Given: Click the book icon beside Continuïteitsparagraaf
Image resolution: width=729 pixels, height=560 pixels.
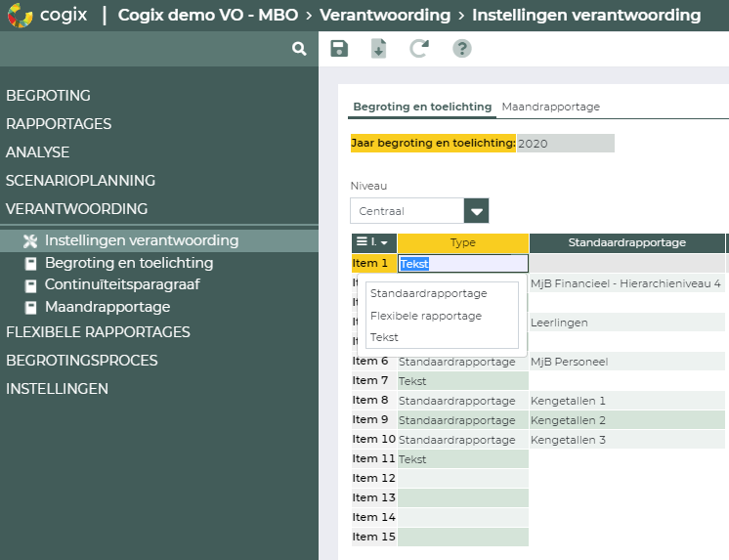Looking at the screenshot, I should pyautogui.click(x=30, y=285).
